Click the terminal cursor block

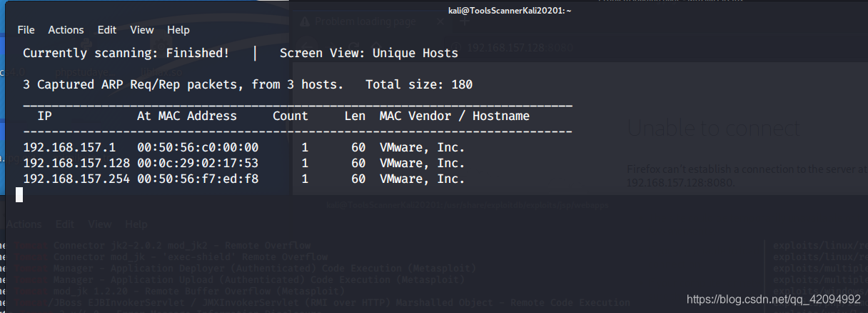pyautogui.click(x=19, y=195)
